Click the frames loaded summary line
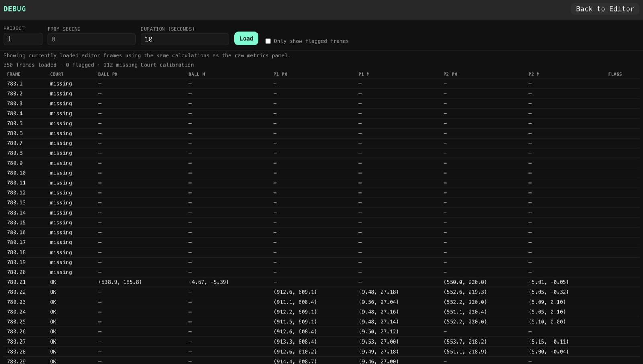643x364 pixels. (99, 65)
